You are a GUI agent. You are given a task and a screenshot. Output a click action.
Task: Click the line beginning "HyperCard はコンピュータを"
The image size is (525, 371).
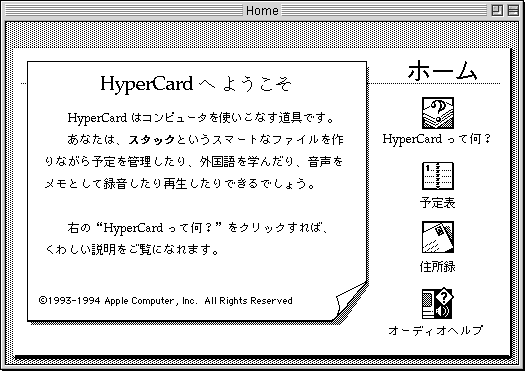(x=200, y=118)
